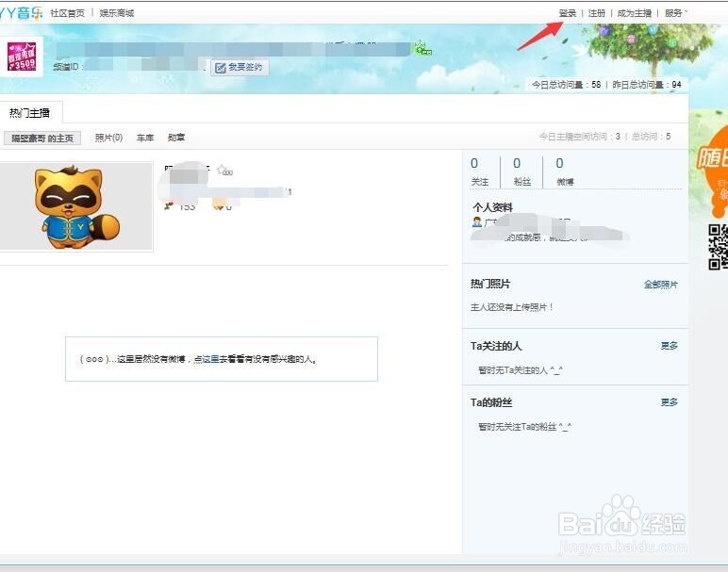Screen dimensions: 728x572
Task: Click the 这里 link in the empty weibo message
Action: point(210,359)
